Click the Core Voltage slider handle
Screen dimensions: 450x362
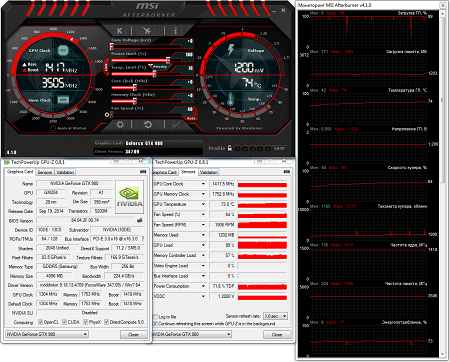pyautogui.click(x=112, y=46)
